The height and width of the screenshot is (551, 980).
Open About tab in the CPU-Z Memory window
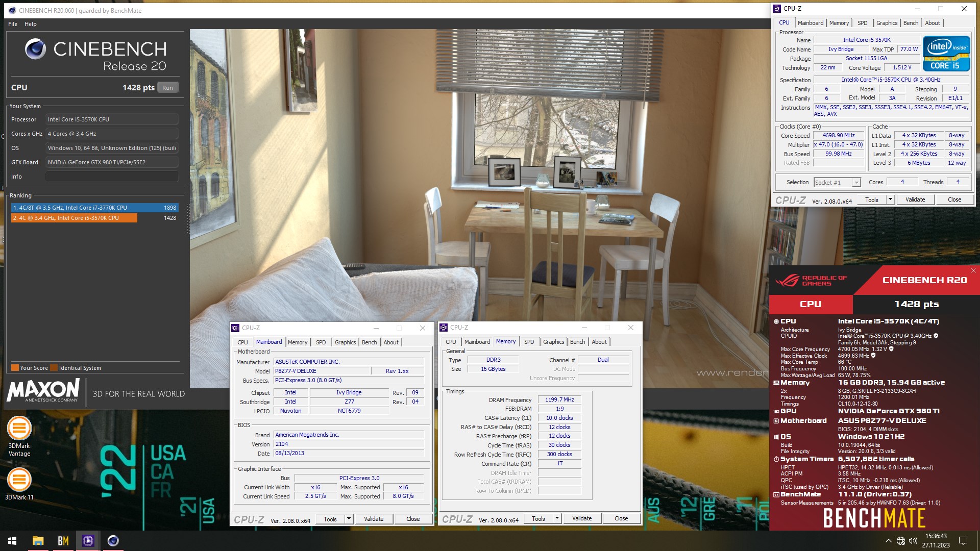(599, 342)
